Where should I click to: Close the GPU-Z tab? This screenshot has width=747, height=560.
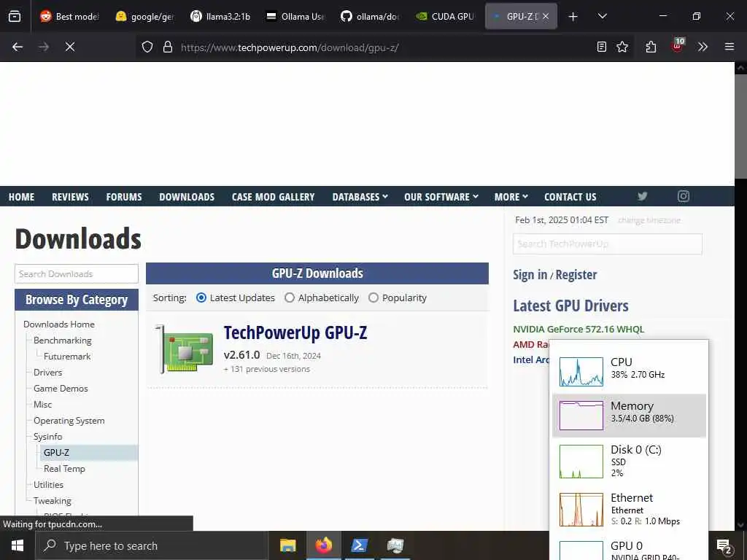tap(546, 16)
